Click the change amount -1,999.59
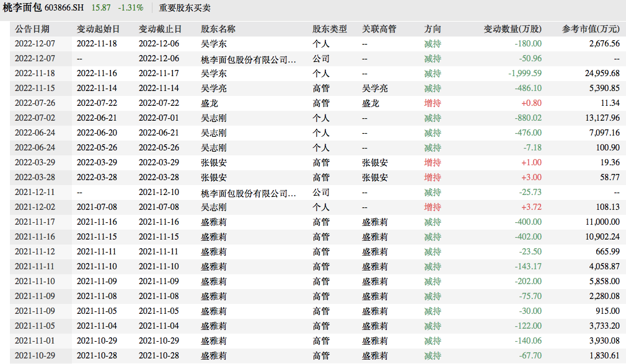The image size is (626, 364). 524,74
